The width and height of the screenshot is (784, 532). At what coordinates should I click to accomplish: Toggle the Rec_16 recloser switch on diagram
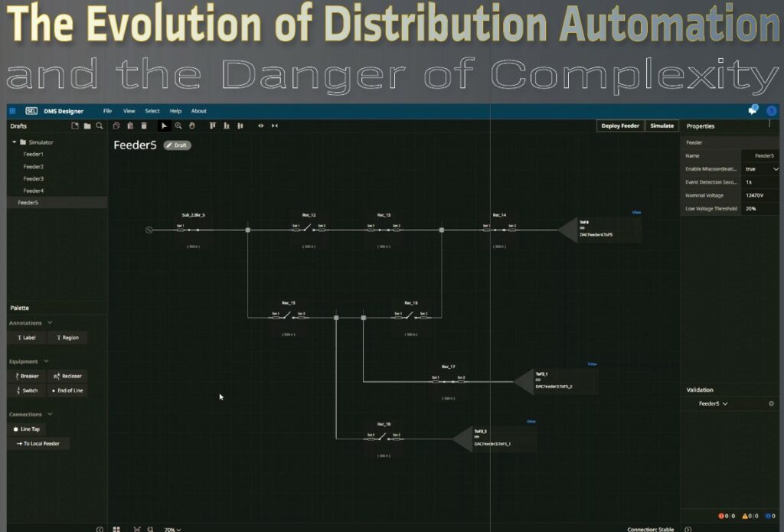410,316
